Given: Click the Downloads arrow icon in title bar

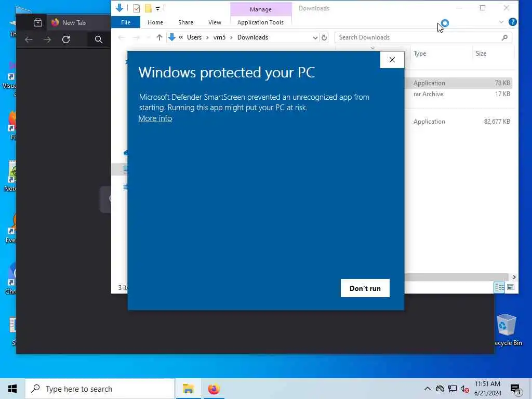Looking at the screenshot, I should [119, 8].
